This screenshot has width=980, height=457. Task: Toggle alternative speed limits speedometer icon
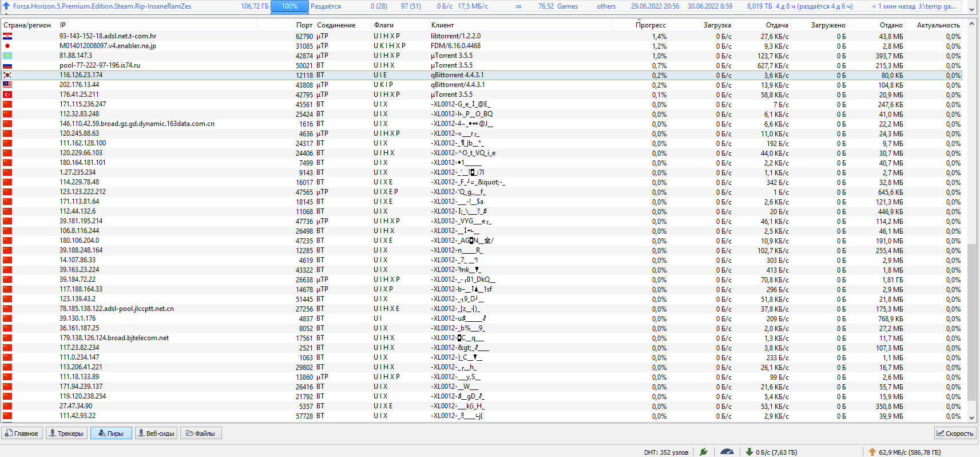tap(727, 452)
